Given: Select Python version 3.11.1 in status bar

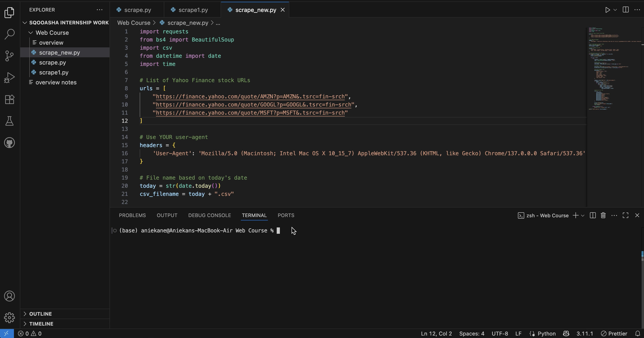Looking at the screenshot, I should click(585, 333).
